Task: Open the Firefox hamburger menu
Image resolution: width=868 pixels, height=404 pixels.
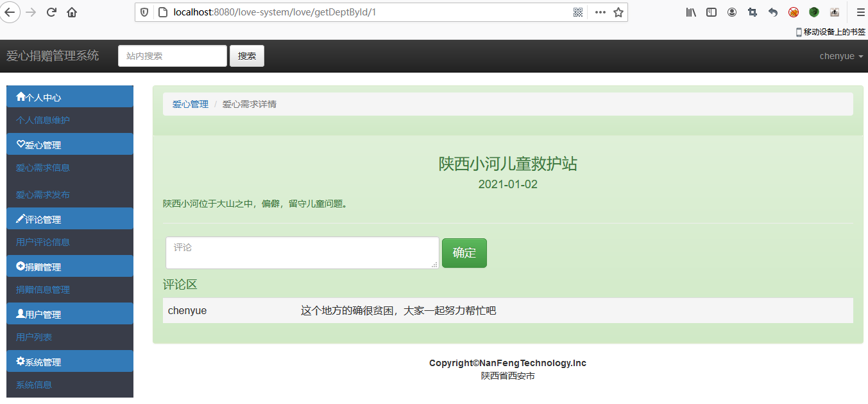Action: coord(860,12)
